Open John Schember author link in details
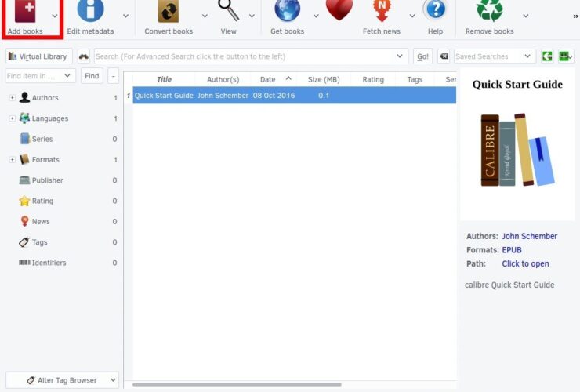The width and height of the screenshot is (580, 392). click(x=530, y=236)
